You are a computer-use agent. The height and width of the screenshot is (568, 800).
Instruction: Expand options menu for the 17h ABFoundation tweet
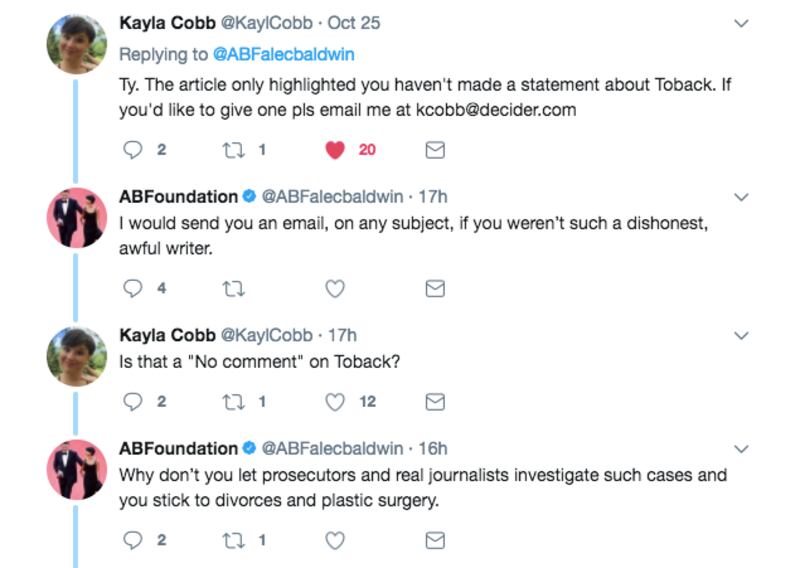coord(741,197)
